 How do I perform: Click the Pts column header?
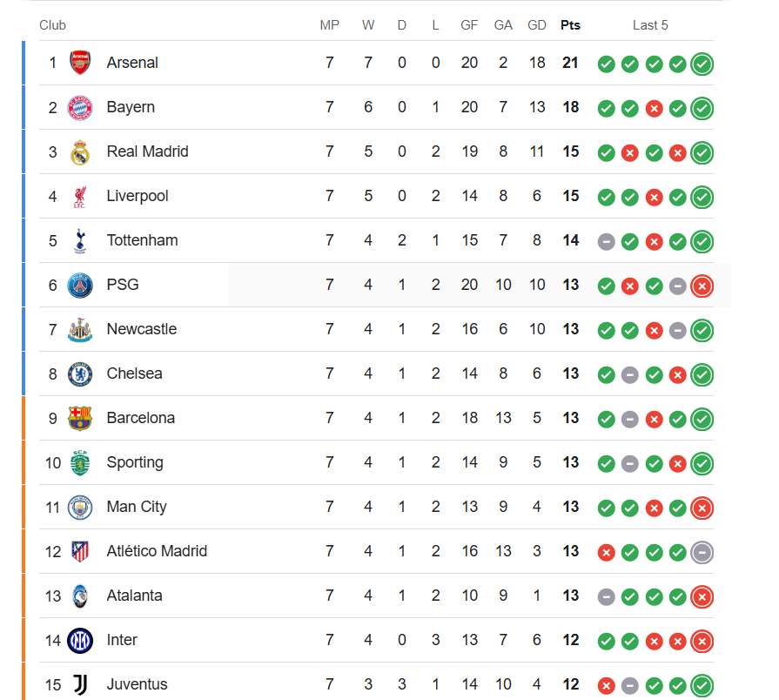point(570,25)
